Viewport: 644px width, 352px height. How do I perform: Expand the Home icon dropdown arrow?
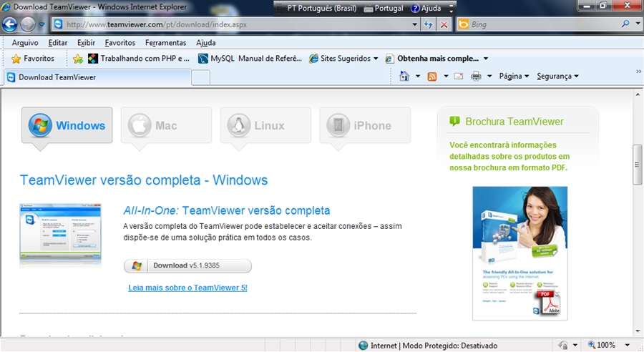pos(418,76)
